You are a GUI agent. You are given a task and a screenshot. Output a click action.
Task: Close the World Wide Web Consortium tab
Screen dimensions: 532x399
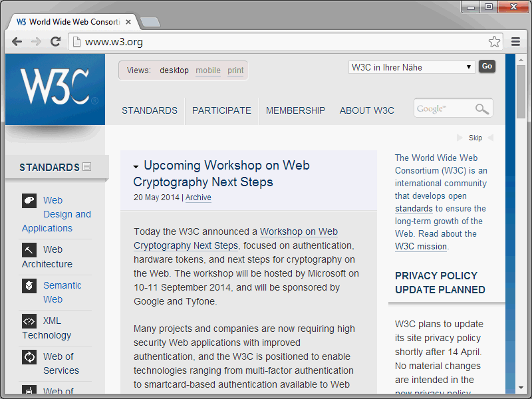click(128, 22)
